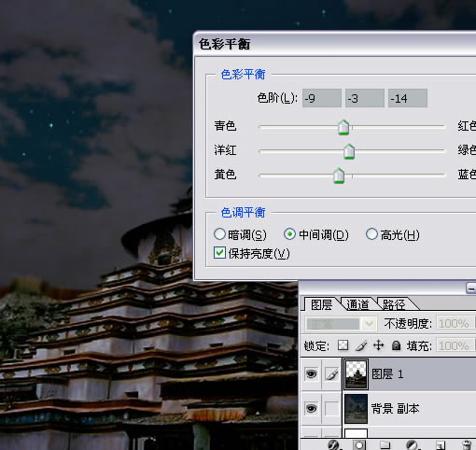Click the lock all padlock icon
The image size is (476, 450).
396,345
